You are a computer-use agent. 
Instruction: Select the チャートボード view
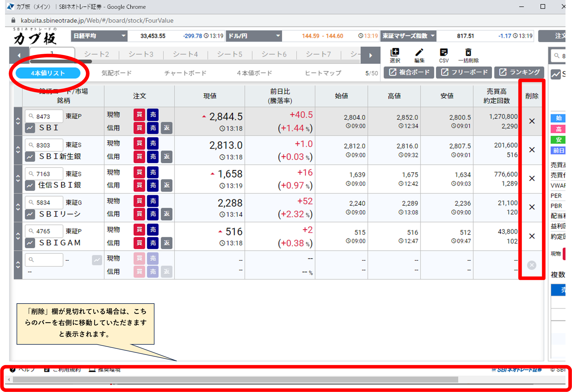[185, 73]
